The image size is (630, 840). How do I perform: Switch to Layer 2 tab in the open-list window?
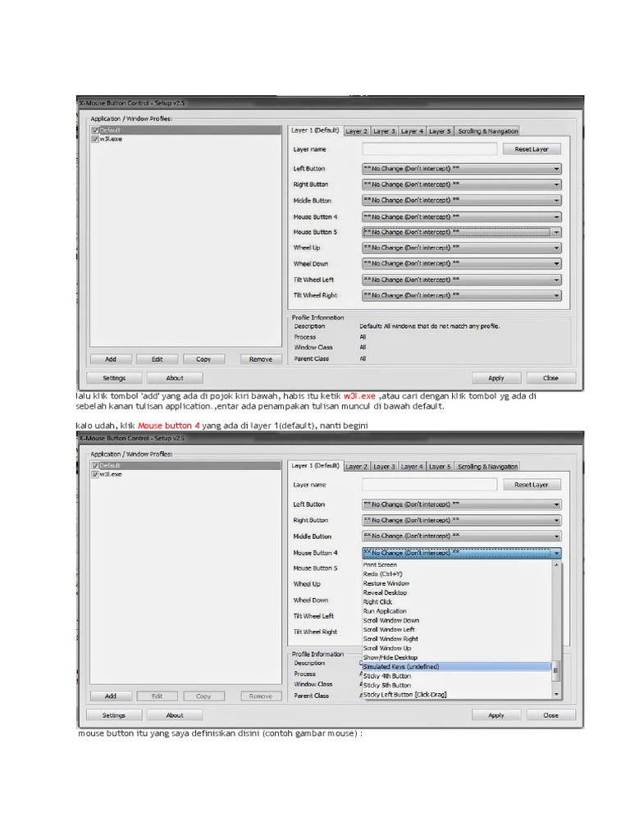[x=356, y=467]
